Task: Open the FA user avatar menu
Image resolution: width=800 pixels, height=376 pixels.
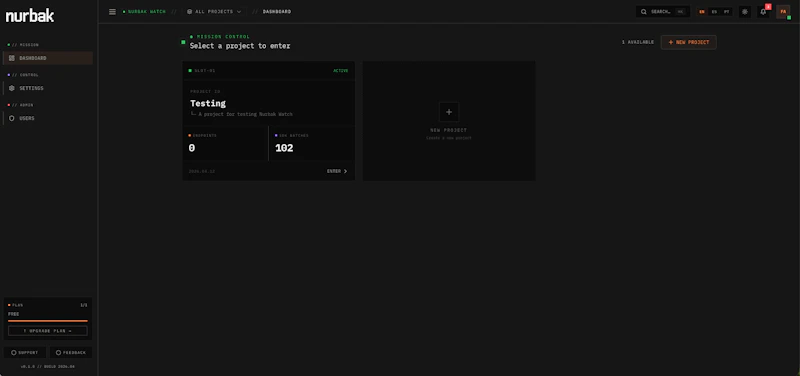Action: pos(783,12)
